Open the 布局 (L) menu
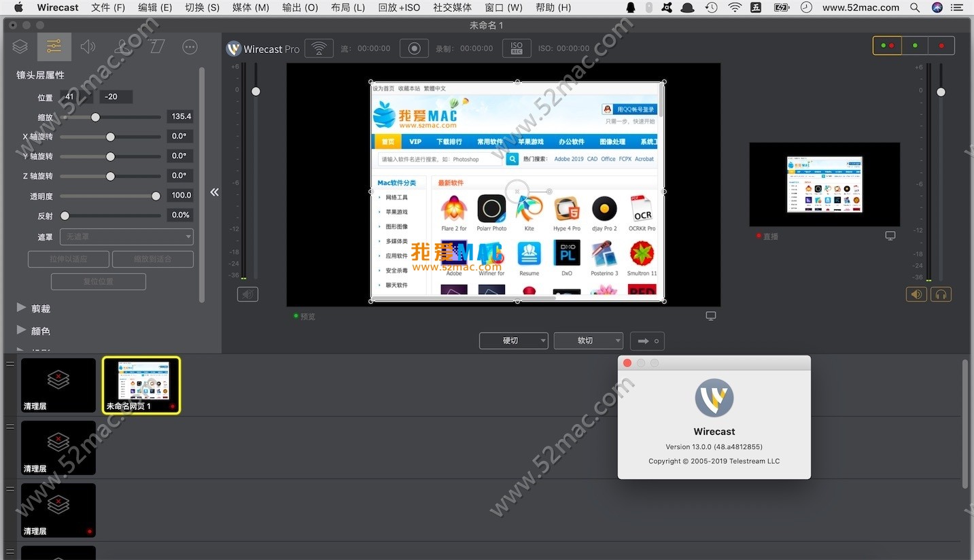 click(x=348, y=7)
